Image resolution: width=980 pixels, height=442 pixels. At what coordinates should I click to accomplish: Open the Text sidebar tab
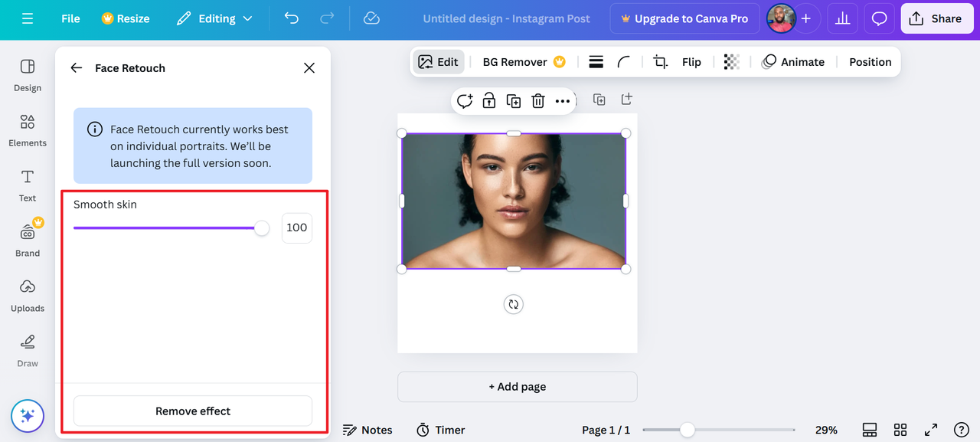[28, 185]
